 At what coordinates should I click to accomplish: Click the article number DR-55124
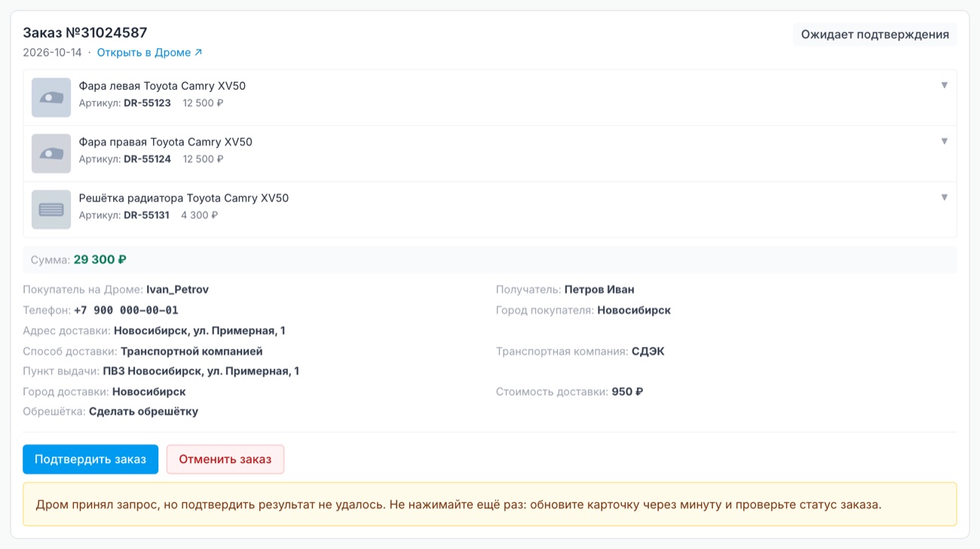(147, 159)
